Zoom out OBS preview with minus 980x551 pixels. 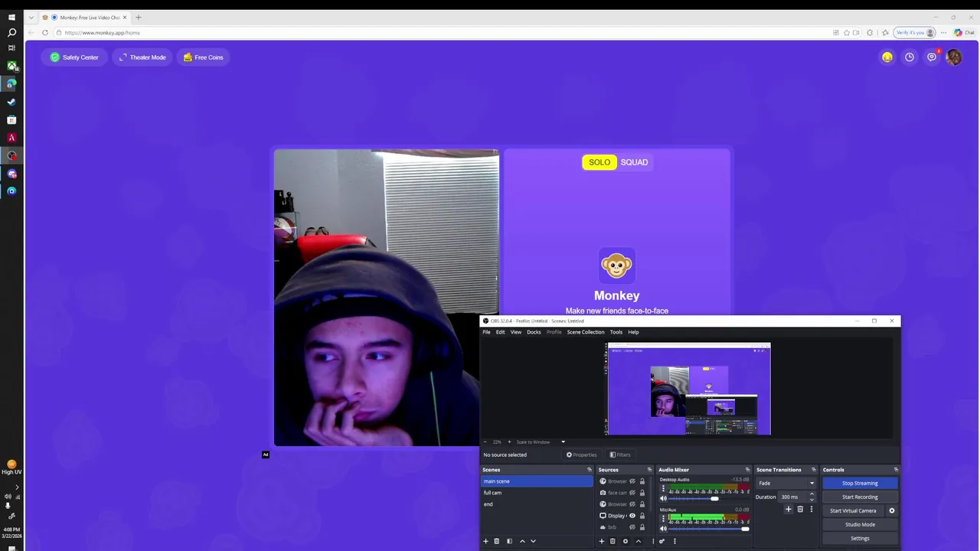coord(485,442)
